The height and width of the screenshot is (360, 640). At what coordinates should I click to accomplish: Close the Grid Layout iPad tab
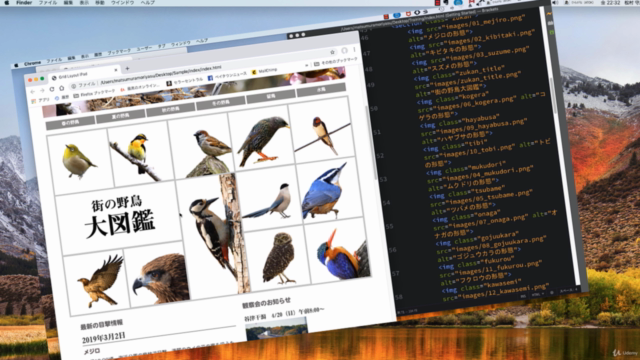116,70
